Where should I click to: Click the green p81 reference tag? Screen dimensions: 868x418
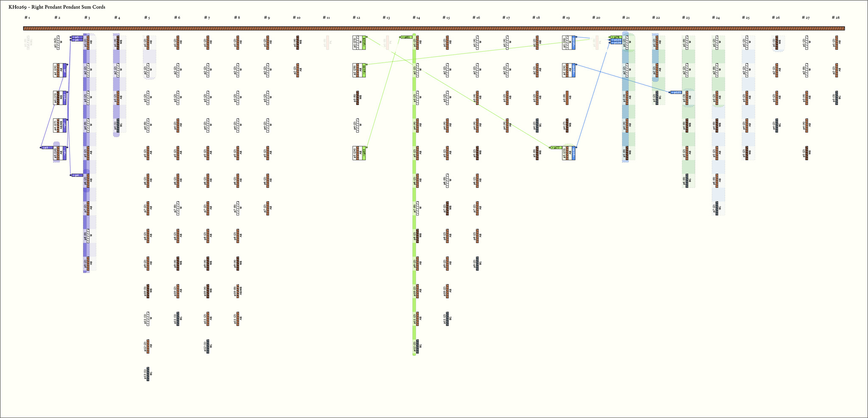pos(406,37)
